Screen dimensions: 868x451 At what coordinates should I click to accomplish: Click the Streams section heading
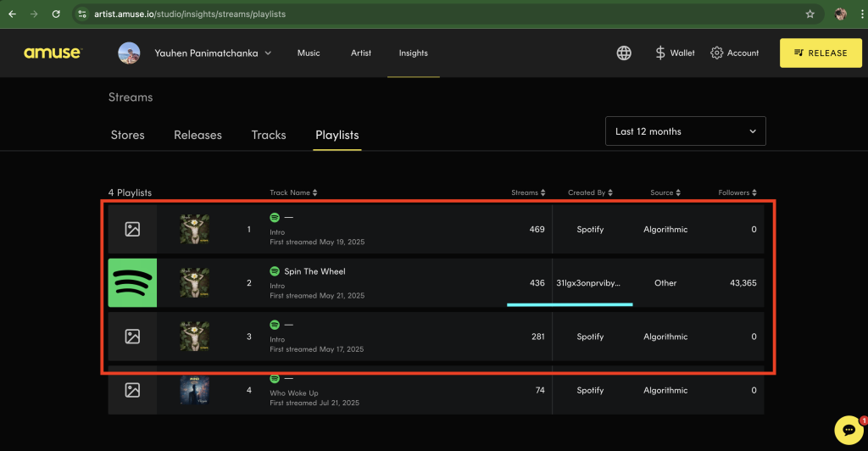[131, 97]
